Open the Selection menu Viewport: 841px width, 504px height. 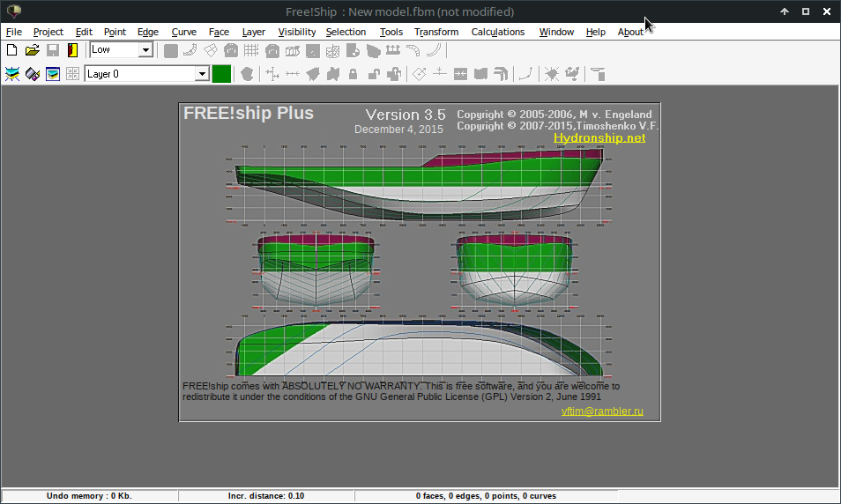point(346,32)
